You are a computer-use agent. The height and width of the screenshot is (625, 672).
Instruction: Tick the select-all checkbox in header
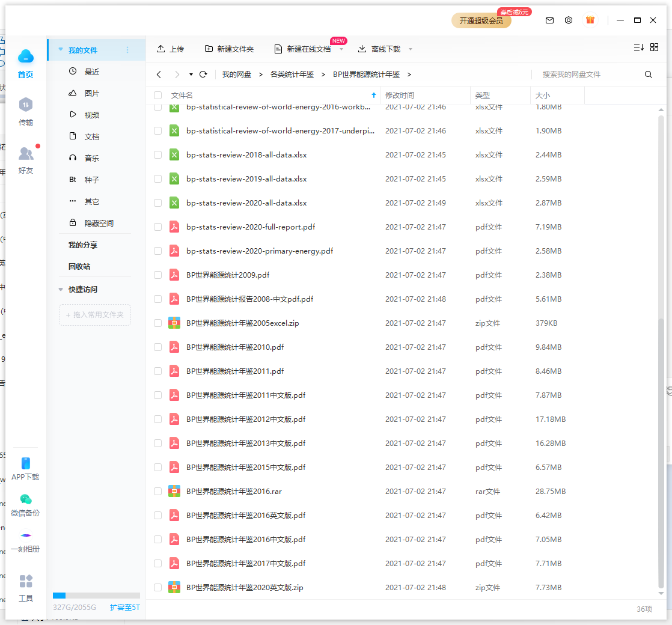pos(157,95)
